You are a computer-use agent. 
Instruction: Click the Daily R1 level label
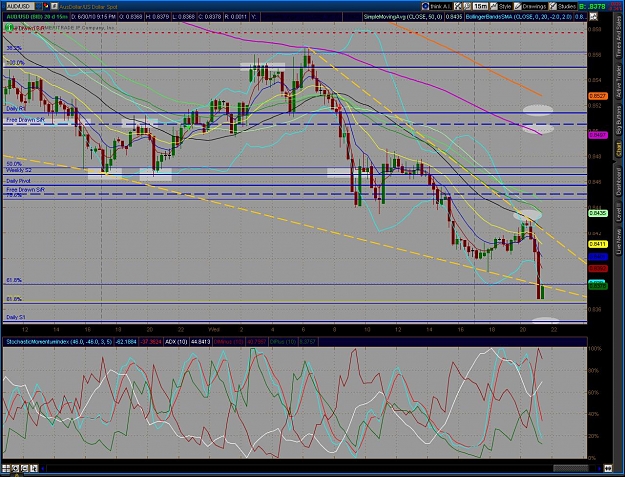pyautogui.click(x=16, y=109)
